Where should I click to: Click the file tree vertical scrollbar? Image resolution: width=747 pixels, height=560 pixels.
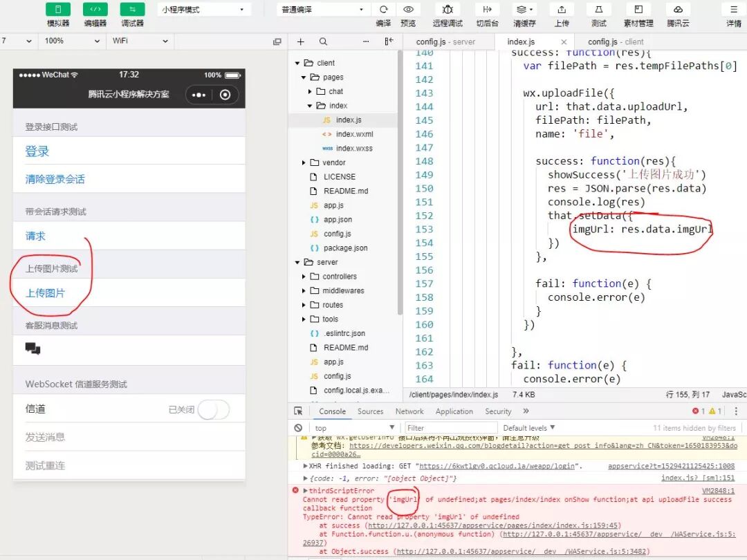[x=400, y=183]
